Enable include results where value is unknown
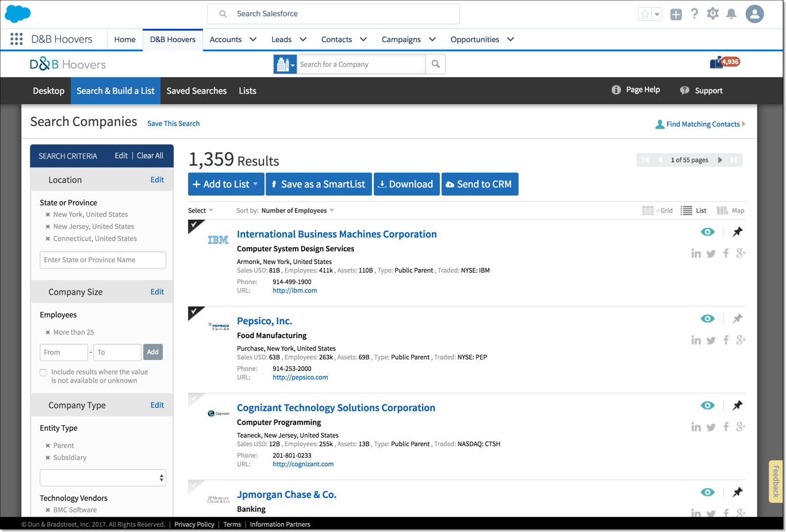 coord(43,372)
